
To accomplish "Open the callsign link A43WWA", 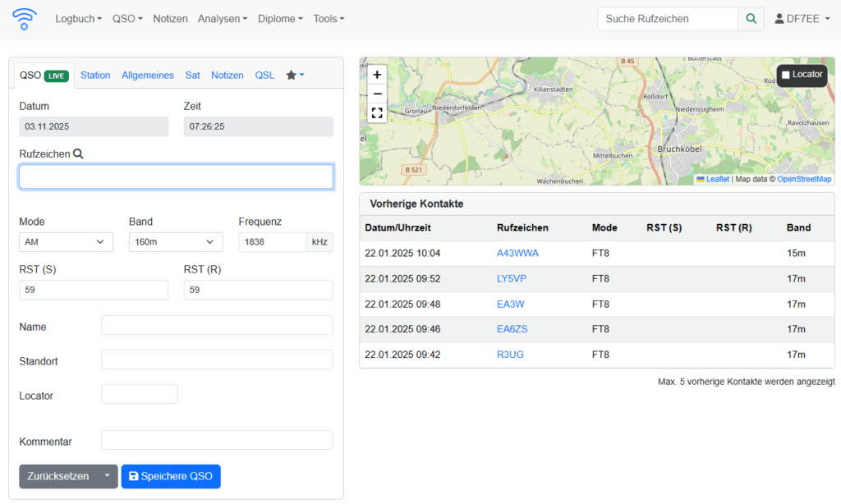I will click(517, 254).
